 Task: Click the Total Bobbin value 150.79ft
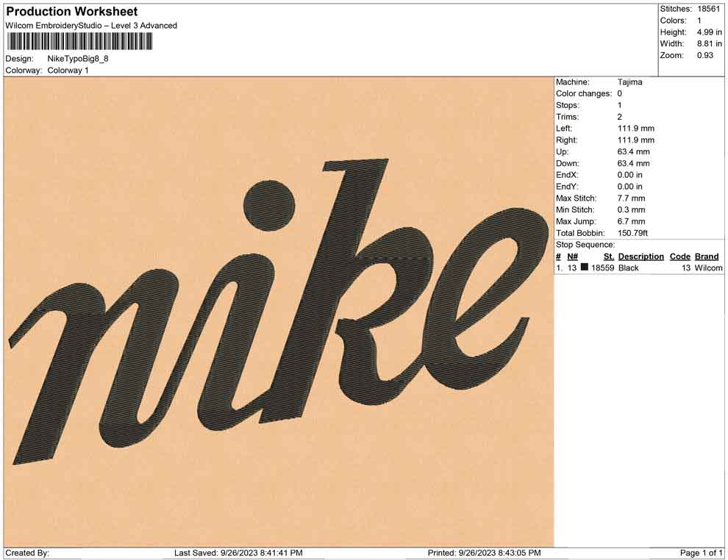(x=632, y=233)
